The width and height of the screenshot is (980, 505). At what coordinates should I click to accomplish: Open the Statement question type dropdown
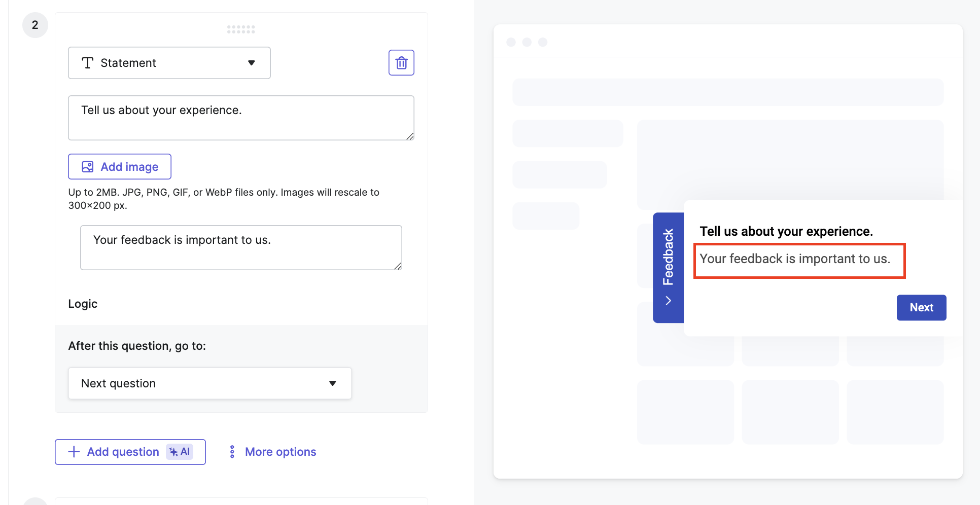pos(169,63)
